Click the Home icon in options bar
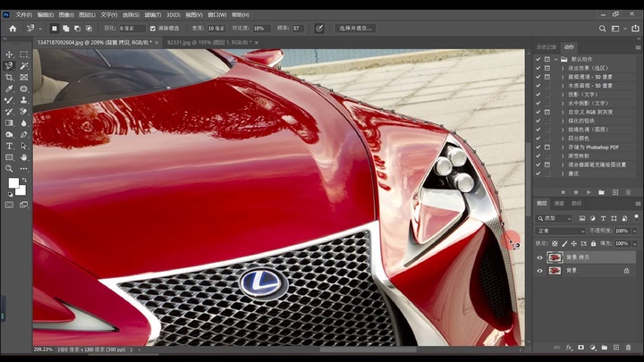Screen dimensions: 644x362 click(13, 29)
